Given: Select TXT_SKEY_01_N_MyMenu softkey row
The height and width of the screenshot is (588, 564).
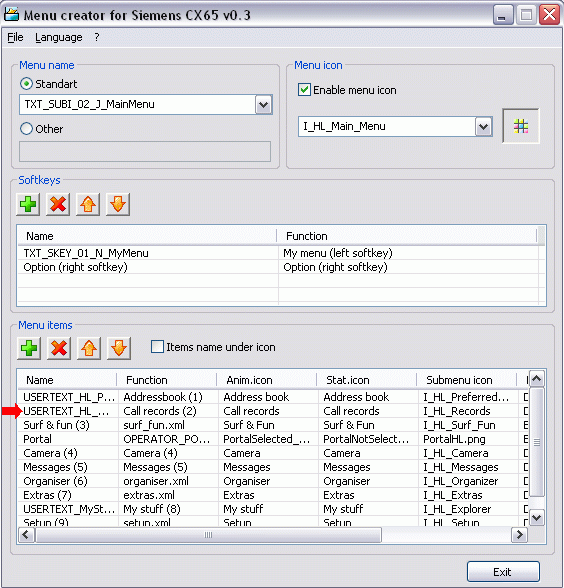Looking at the screenshot, I should click(x=279, y=253).
